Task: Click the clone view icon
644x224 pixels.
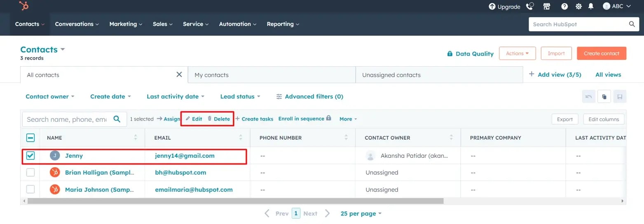Action: 604,97
